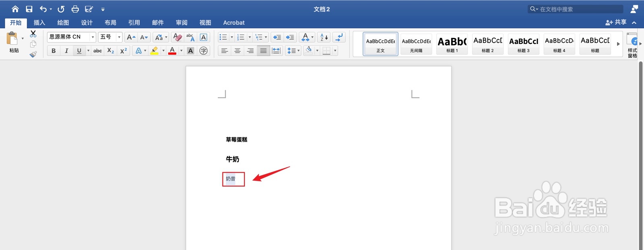Viewport: 644px width, 250px height.
Task: Switch to the 布局 tab
Action: click(x=110, y=23)
